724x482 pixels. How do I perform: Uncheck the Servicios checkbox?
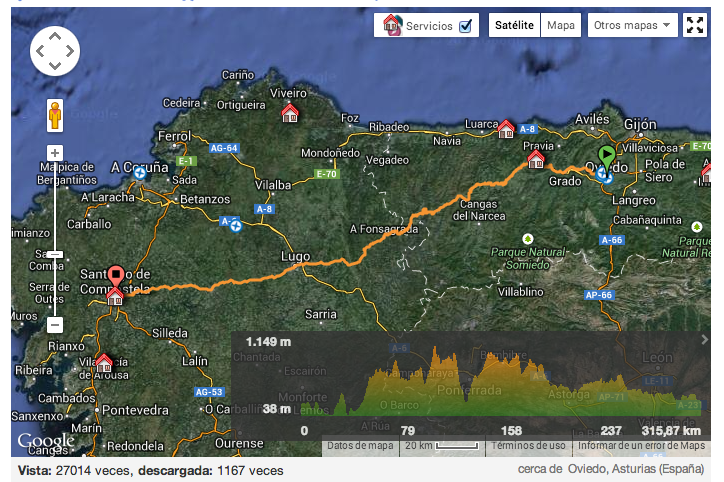[465, 26]
